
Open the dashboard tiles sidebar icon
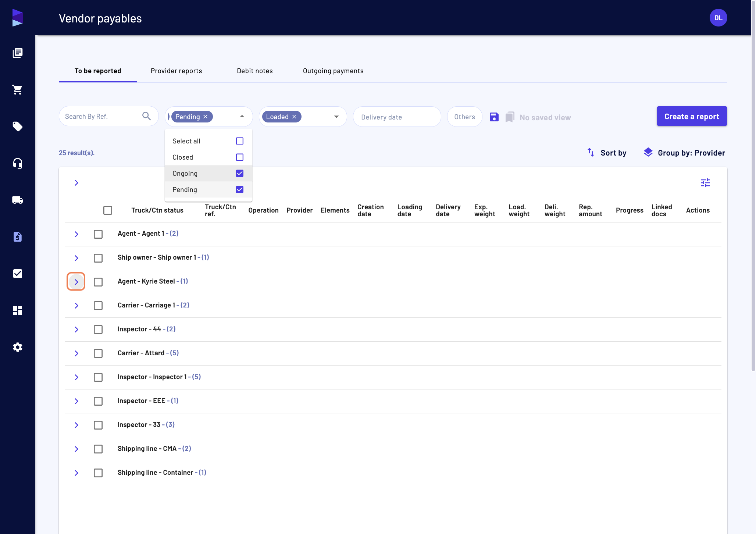point(18,310)
